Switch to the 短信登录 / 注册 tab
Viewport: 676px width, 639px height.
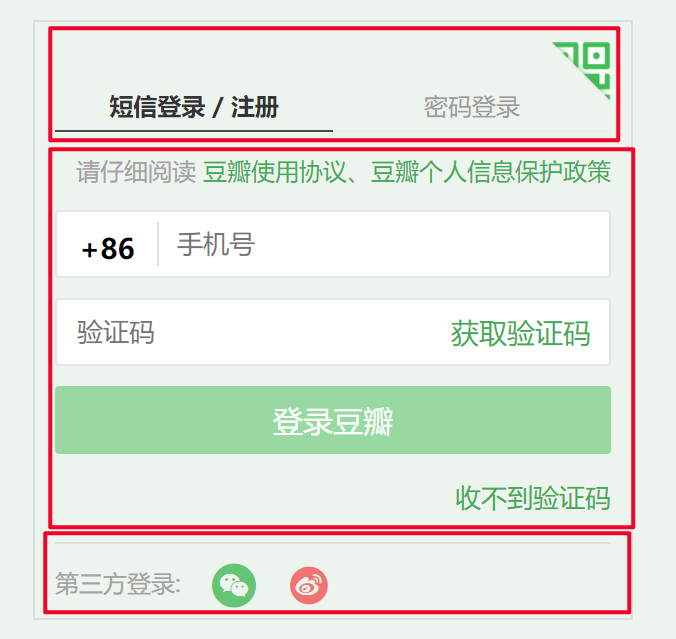pos(194,107)
